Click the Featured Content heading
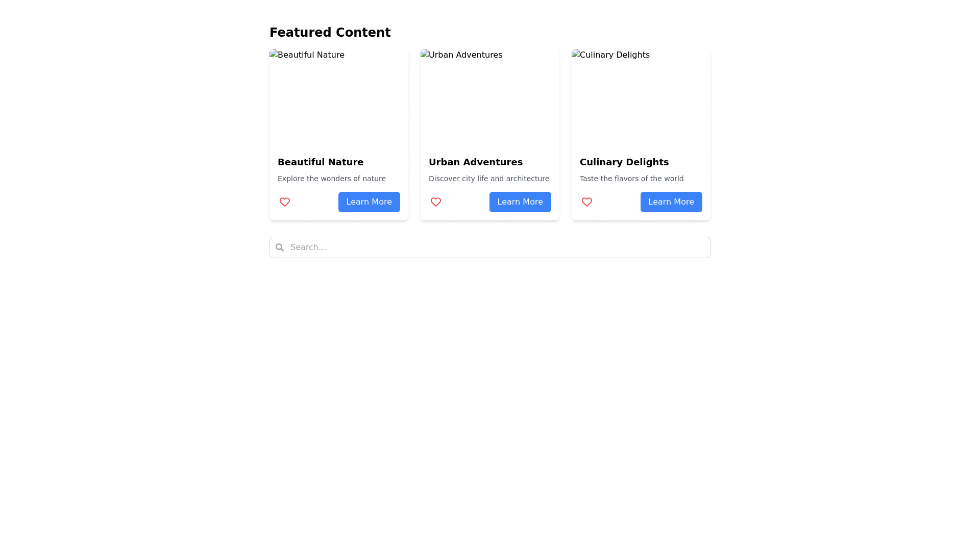Screen dimensions: 980x551 point(330,33)
